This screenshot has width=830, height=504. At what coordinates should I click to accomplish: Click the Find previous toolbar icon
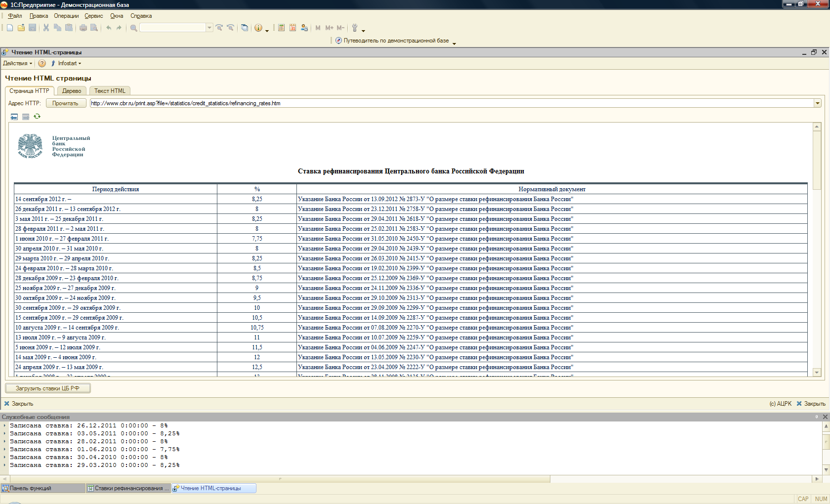(230, 28)
